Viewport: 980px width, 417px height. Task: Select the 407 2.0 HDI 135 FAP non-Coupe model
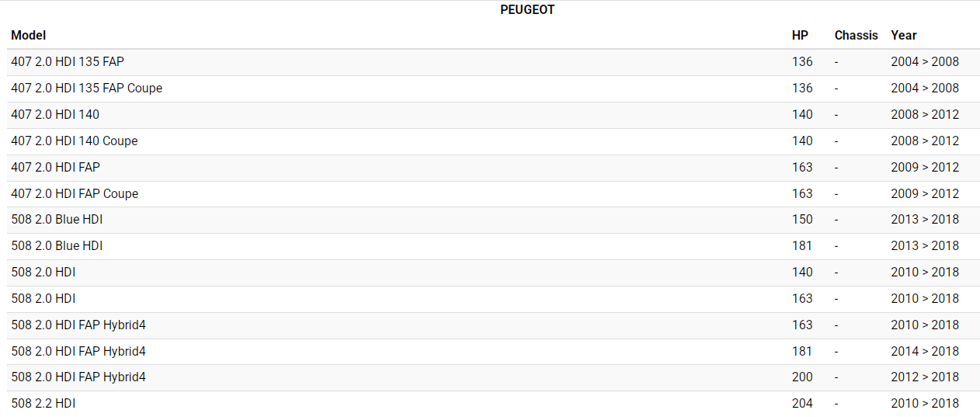(68, 61)
